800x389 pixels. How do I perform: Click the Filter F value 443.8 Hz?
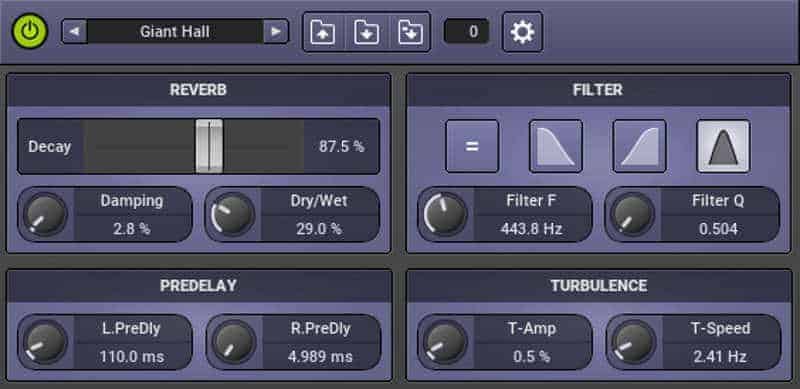click(531, 229)
